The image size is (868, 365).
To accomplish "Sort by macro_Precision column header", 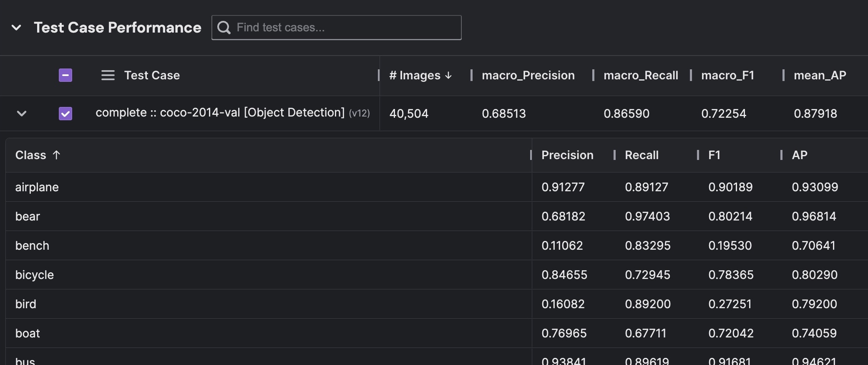I will 528,76.
